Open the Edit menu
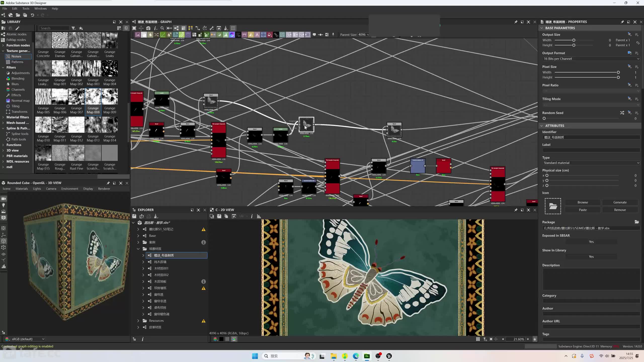Image resolution: width=644 pixels, height=362 pixels. click(15, 9)
